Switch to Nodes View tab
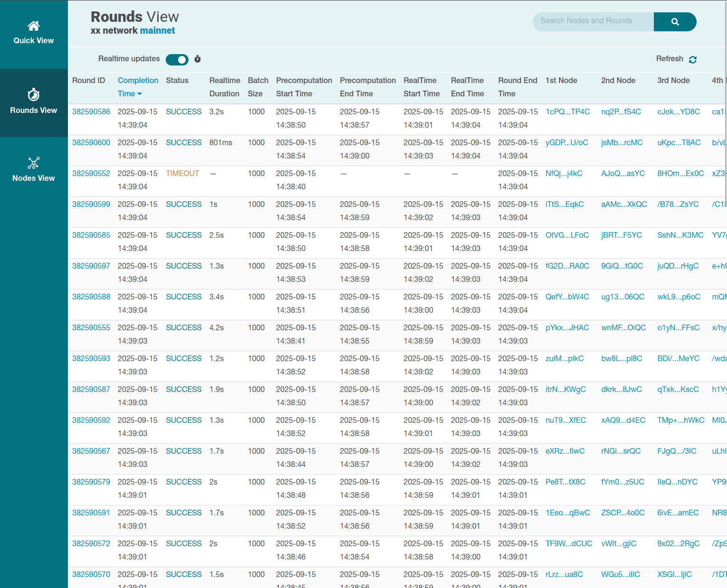This screenshot has width=727, height=588. point(34,178)
